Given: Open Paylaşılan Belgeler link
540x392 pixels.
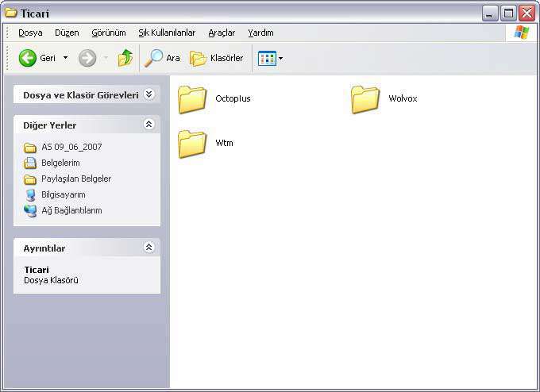Looking at the screenshot, I should [76, 179].
